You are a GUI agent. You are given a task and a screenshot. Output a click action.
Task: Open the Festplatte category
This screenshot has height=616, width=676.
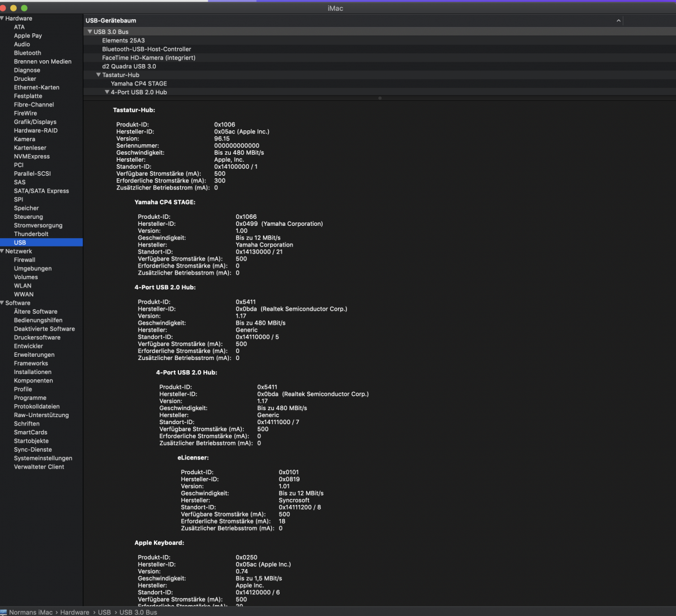[28, 96]
